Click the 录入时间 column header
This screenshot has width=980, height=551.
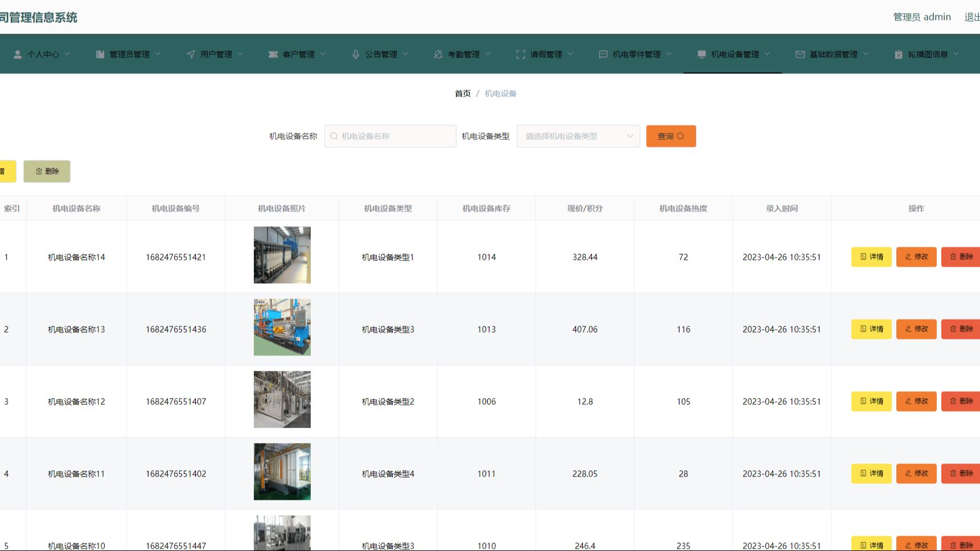point(782,209)
